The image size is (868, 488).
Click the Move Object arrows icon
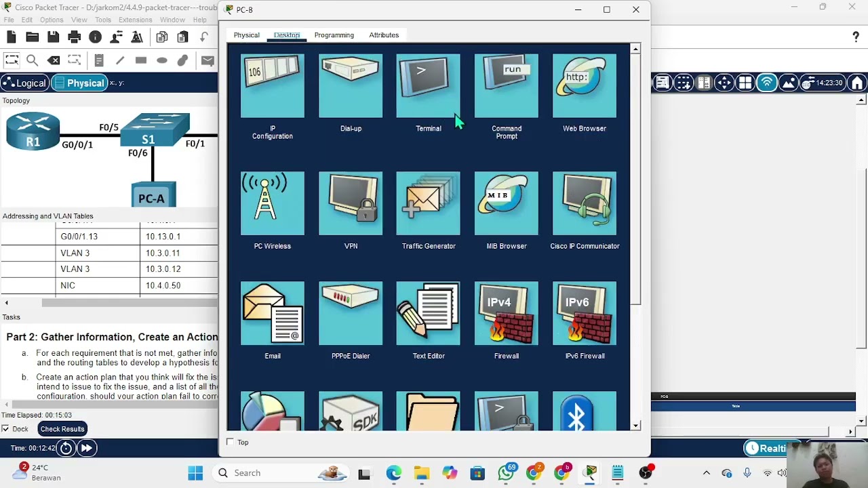click(724, 83)
